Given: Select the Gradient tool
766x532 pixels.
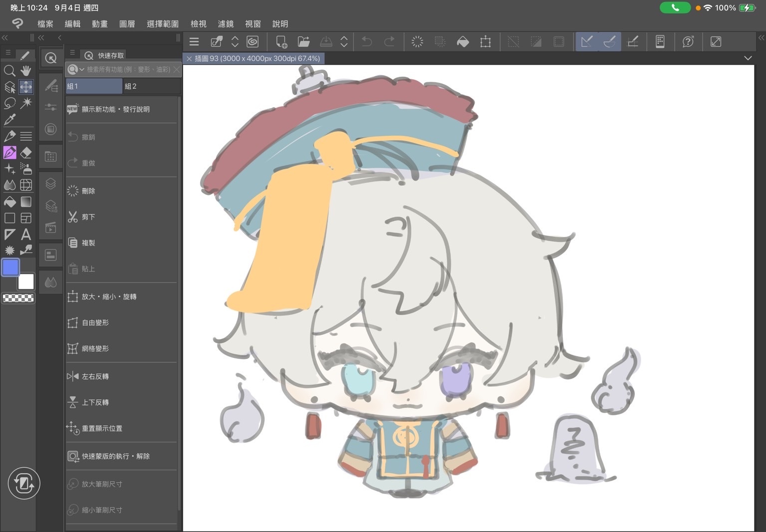Looking at the screenshot, I should [x=26, y=202].
